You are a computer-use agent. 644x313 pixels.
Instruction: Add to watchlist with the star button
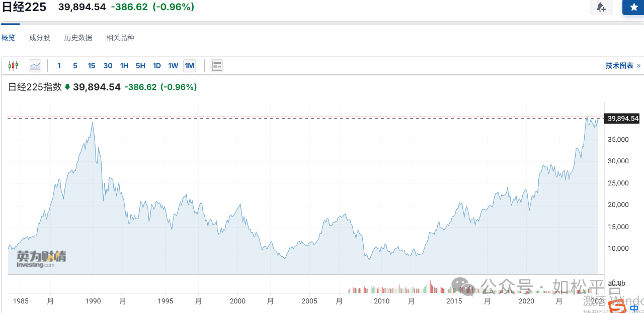click(x=633, y=7)
